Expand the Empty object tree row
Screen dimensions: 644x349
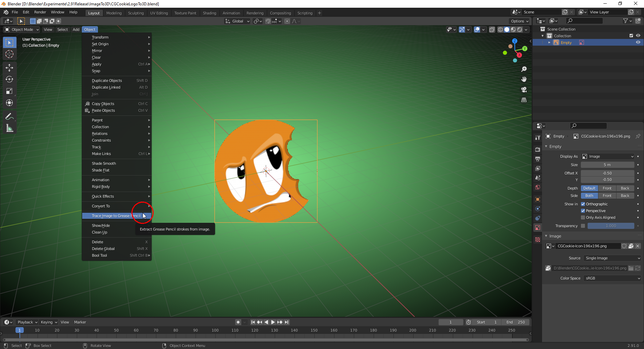pos(549,43)
